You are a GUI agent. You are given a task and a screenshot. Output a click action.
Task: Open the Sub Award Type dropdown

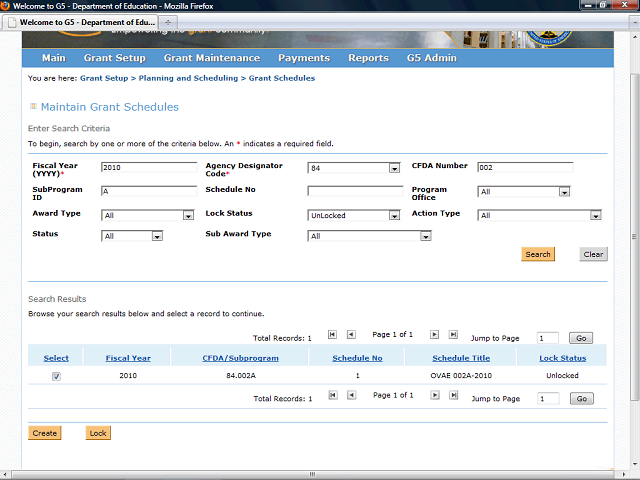(425, 236)
